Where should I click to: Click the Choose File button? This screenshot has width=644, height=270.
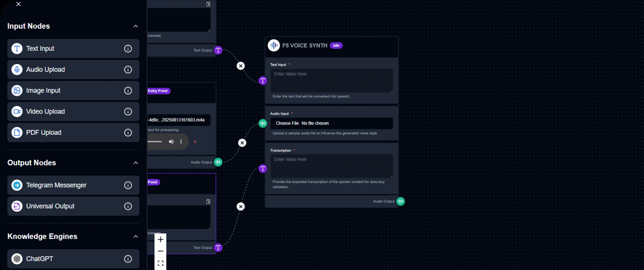[x=287, y=123]
